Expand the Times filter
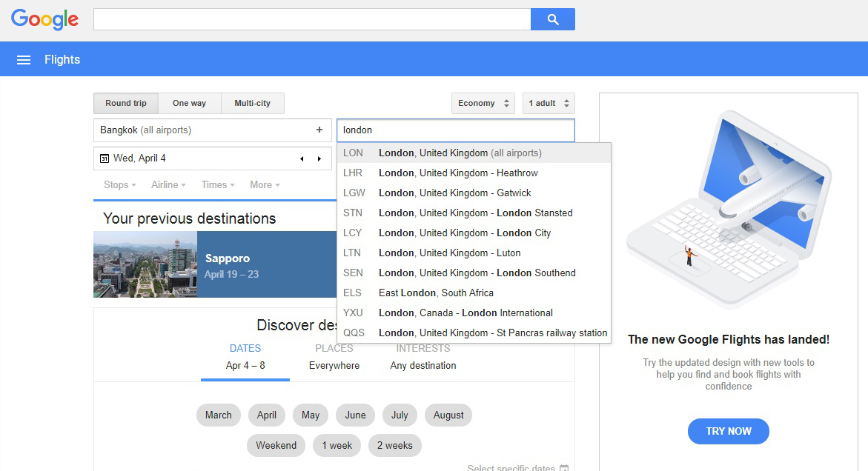868x471 pixels. point(217,184)
